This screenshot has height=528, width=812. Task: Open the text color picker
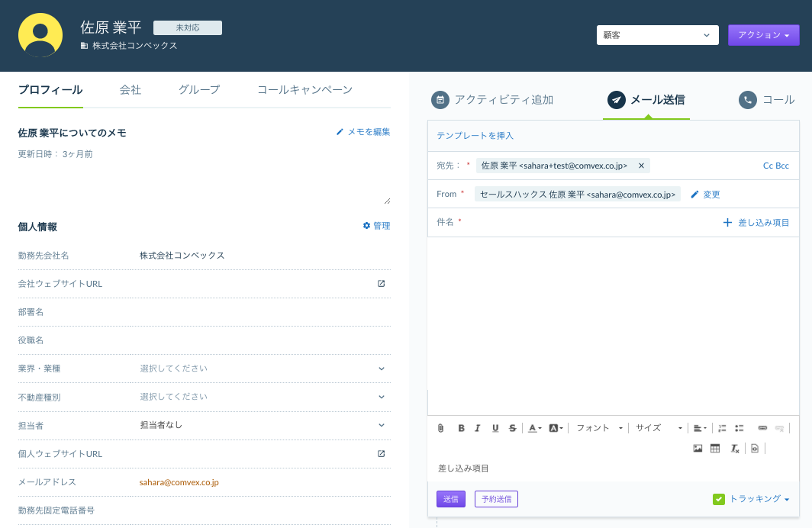click(534, 428)
